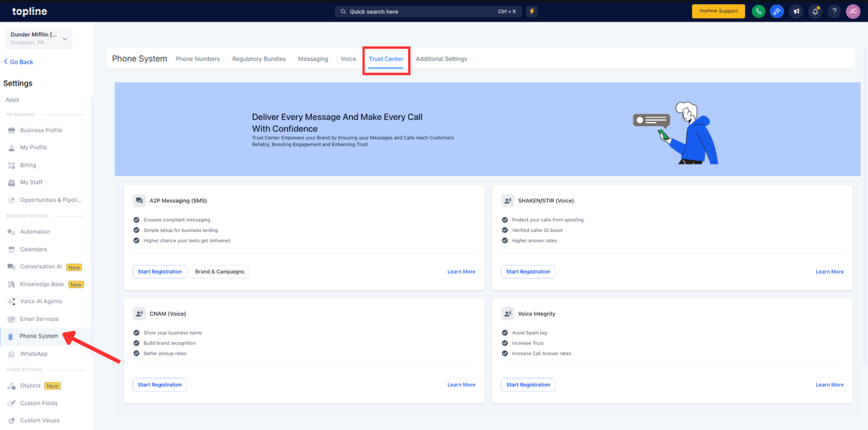Start Registration for SHAKEN/STIR (Voice)

pos(528,272)
